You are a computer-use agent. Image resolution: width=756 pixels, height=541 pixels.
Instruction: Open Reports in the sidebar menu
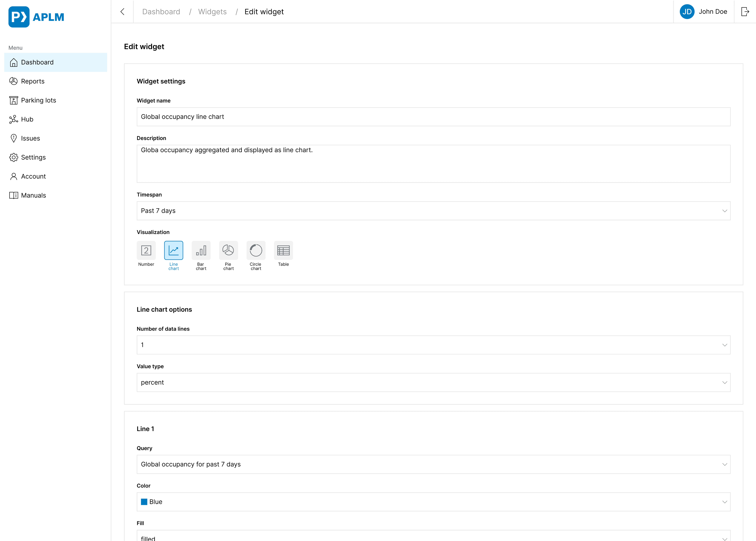[x=33, y=81]
